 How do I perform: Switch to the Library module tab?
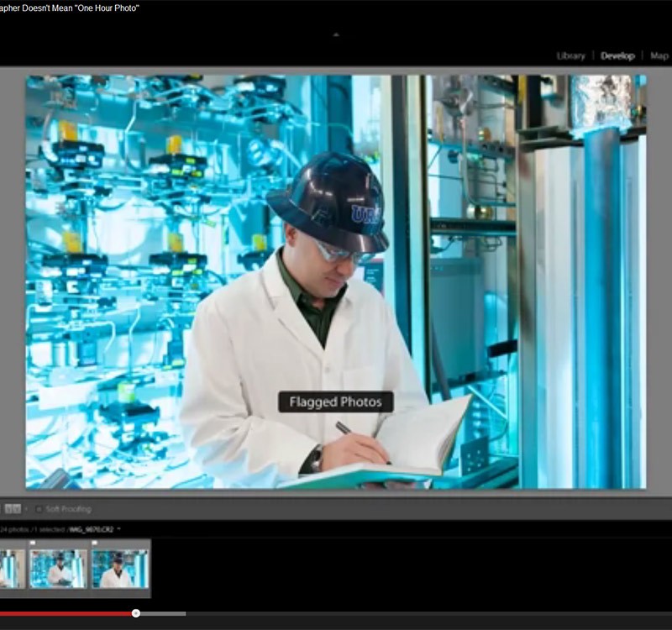(x=570, y=56)
